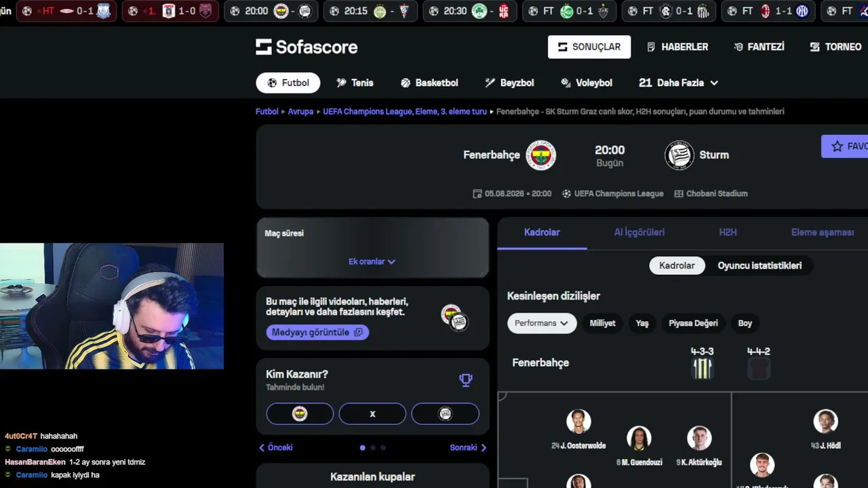Follow the Futbol breadcrumb link
The height and width of the screenshot is (488, 868).
click(267, 111)
